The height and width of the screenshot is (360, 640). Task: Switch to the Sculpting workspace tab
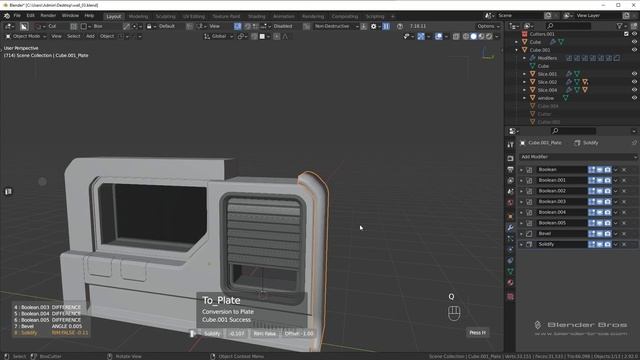click(x=165, y=16)
